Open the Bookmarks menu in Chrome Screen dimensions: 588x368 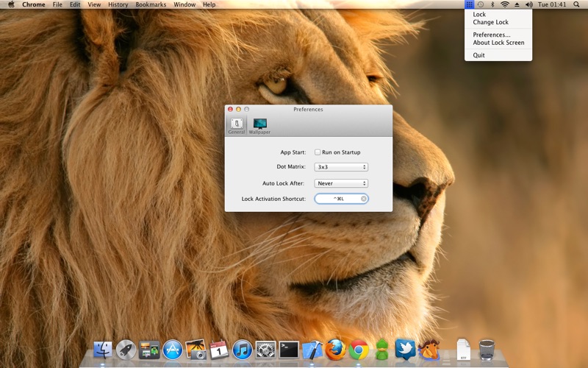151,4
